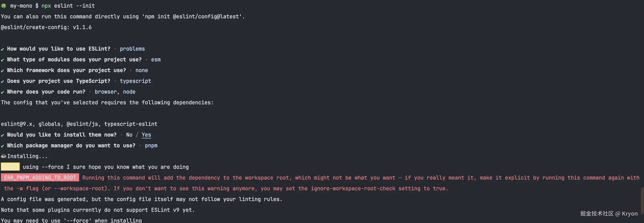Click checkmark beside "What type of modules" question
Screen dimensions: 644x223
point(2,60)
